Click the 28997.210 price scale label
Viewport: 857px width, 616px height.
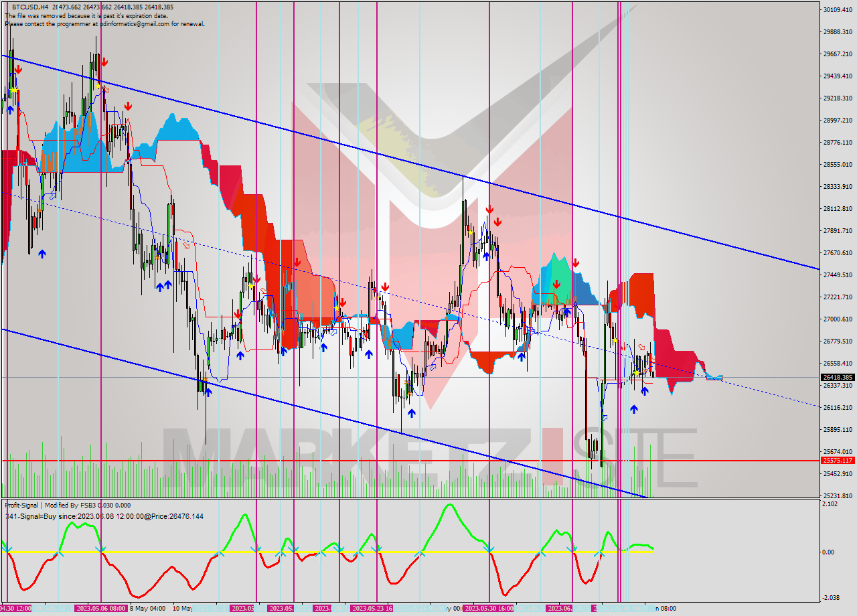point(838,120)
